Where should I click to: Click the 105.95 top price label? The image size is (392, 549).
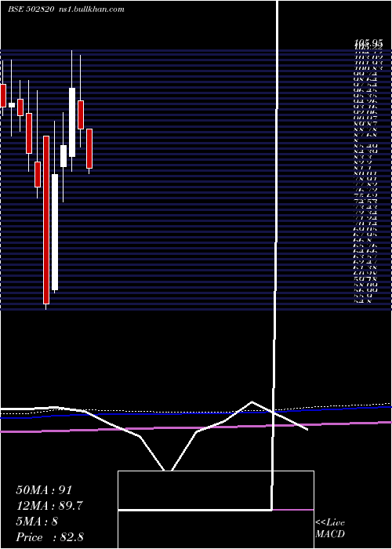tap(368, 42)
